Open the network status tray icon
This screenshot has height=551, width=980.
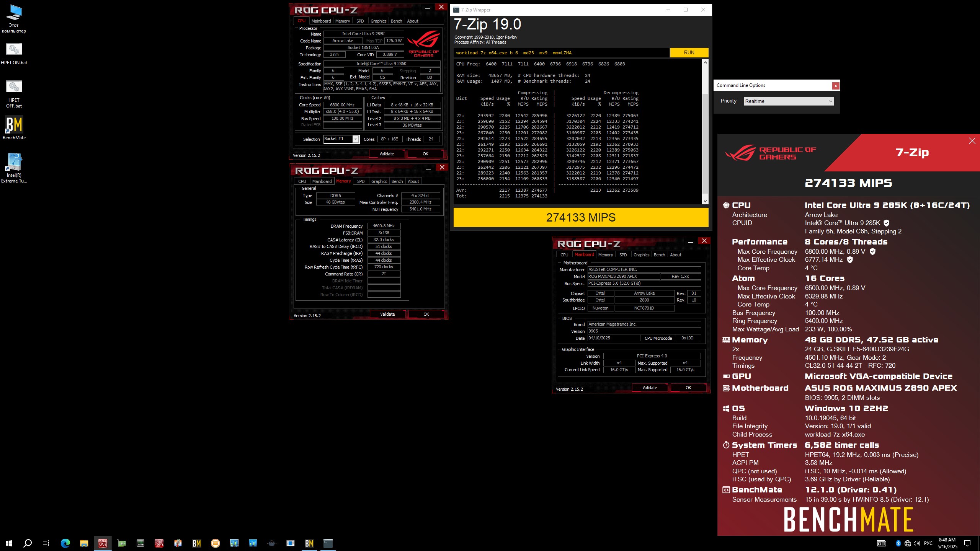pos(908,543)
